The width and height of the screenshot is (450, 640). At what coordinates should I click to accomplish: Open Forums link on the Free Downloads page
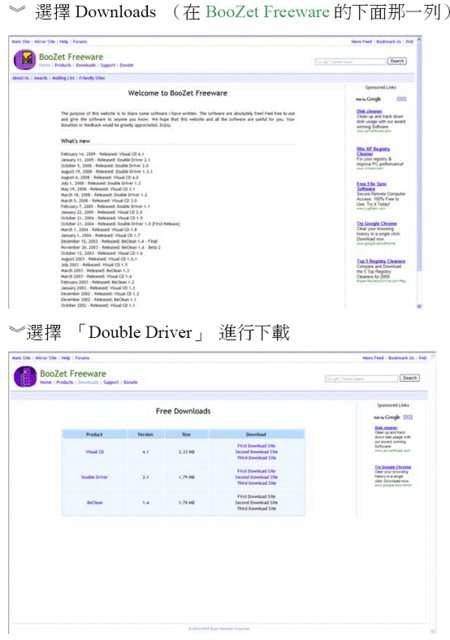[82, 358]
